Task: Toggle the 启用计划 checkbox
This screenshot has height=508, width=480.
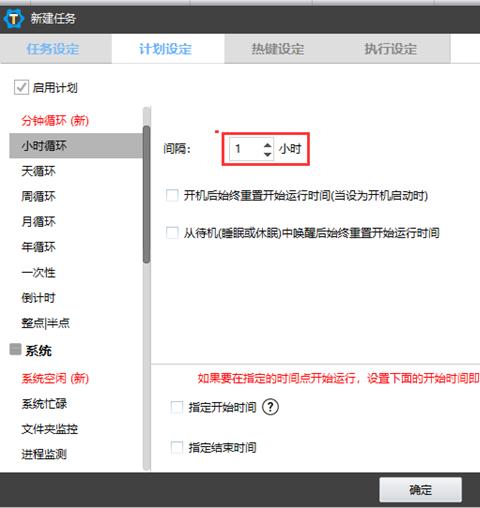Action: [21, 88]
